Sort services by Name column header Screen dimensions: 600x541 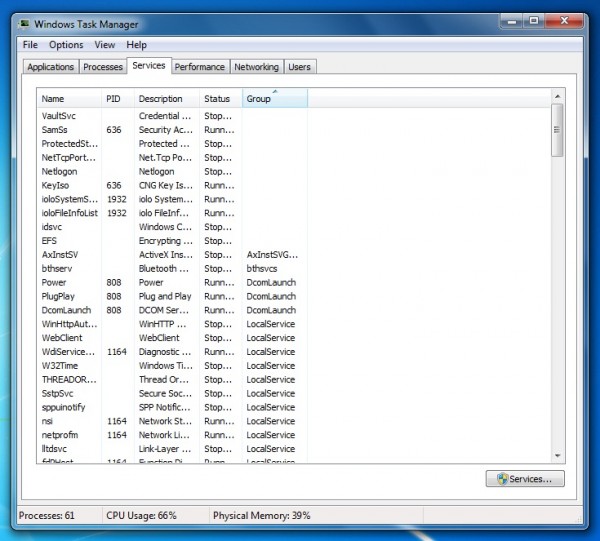[69, 99]
